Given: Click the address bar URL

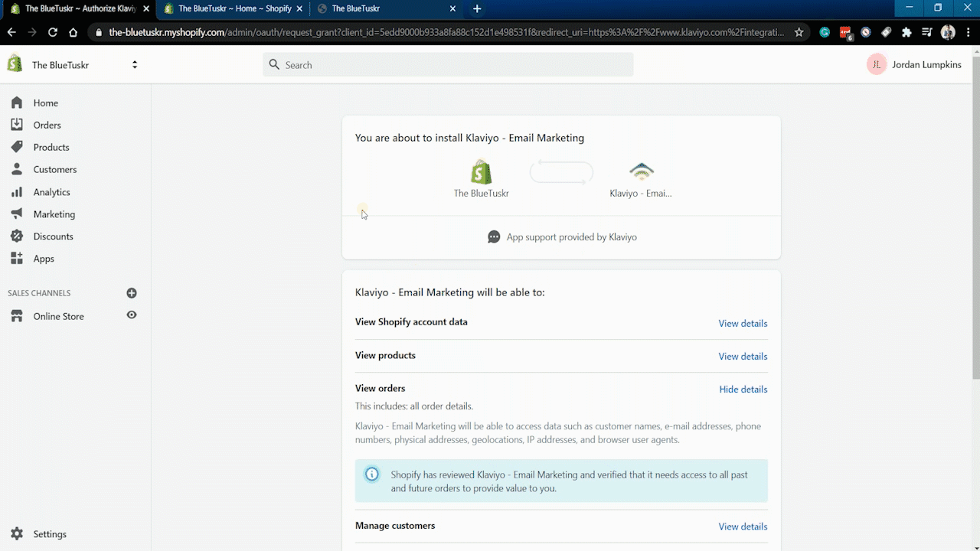Looking at the screenshot, I should [446, 32].
